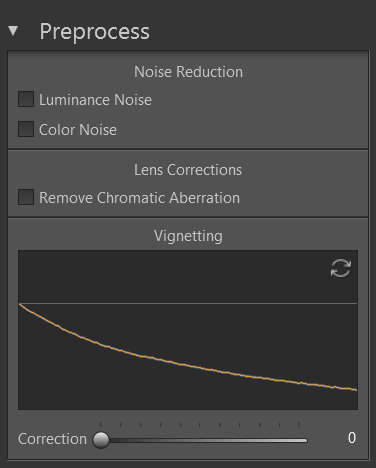Enable the Color Noise checkbox
376x468 pixels.
click(26, 129)
